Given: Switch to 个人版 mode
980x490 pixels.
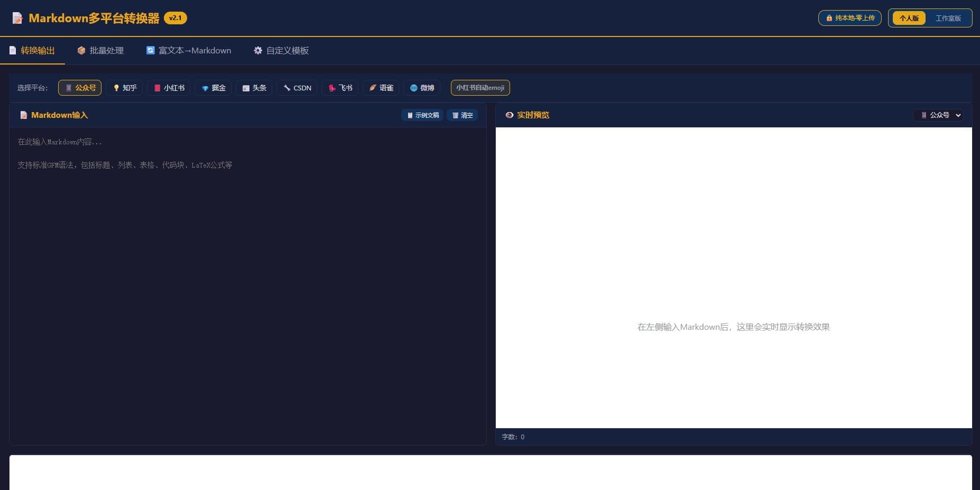Looking at the screenshot, I should point(909,18).
